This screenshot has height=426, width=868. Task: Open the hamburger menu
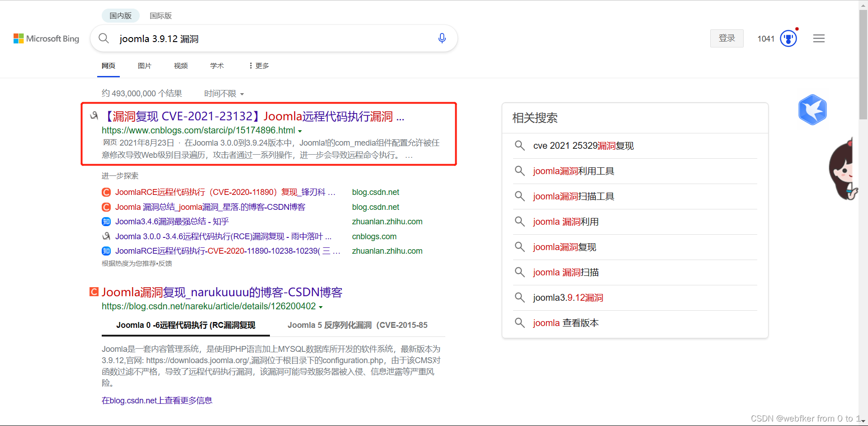pyautogui.click(x=819, y=38)
